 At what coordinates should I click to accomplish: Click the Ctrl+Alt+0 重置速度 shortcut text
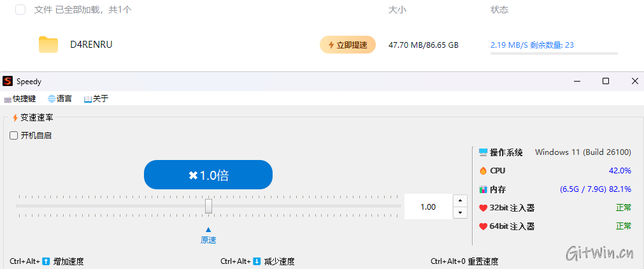[x=464, y=261]
